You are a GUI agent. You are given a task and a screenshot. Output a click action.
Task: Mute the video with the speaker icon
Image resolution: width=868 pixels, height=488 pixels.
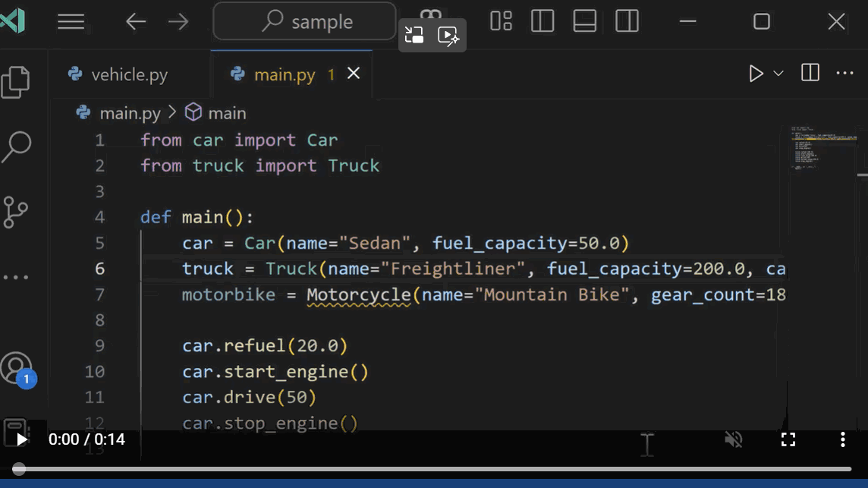732,439
